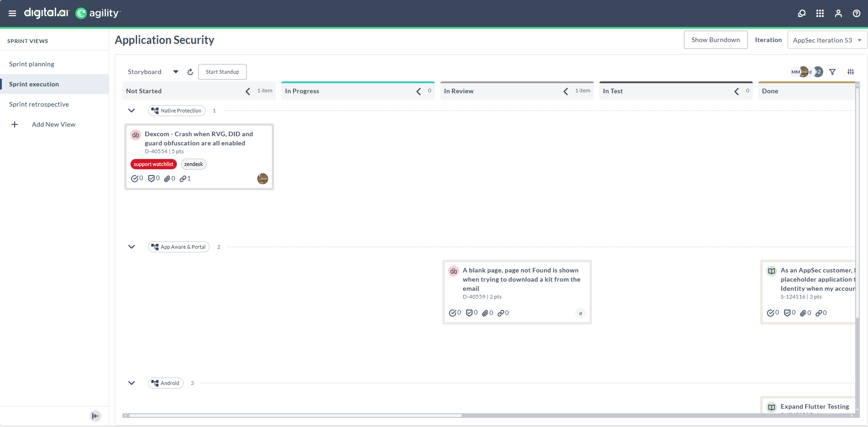
Task: Open the filter icon on the board
Action: click(833, 72)
